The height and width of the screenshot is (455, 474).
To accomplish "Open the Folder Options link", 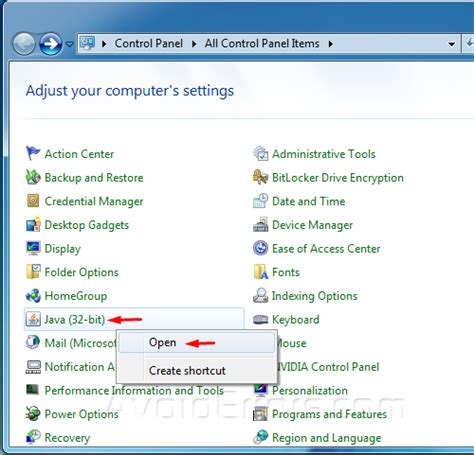I will point(82,272).
